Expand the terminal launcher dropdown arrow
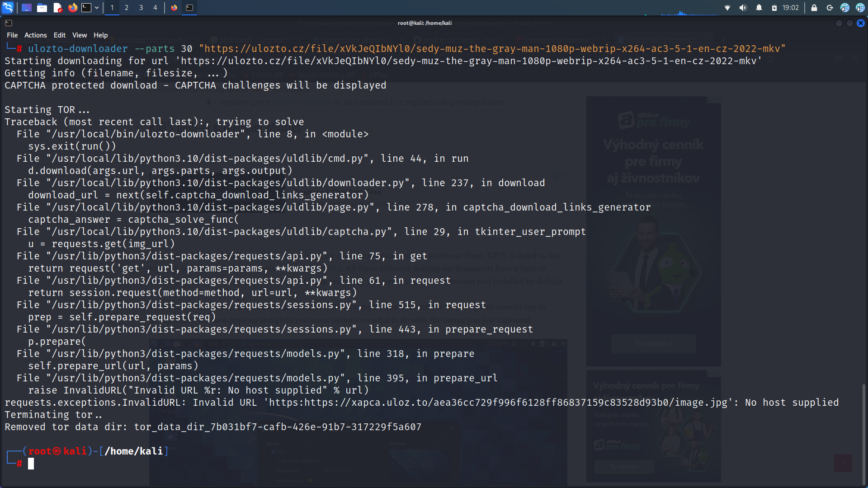The image size is (868, 488). (x=96, y=8)
